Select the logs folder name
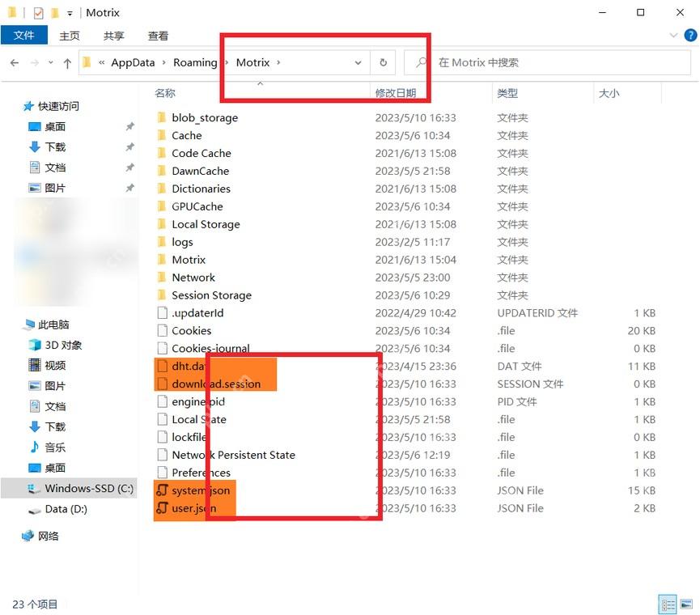Image resolution: width=700 pixels, height=615 pixels. tap(182, 242)
